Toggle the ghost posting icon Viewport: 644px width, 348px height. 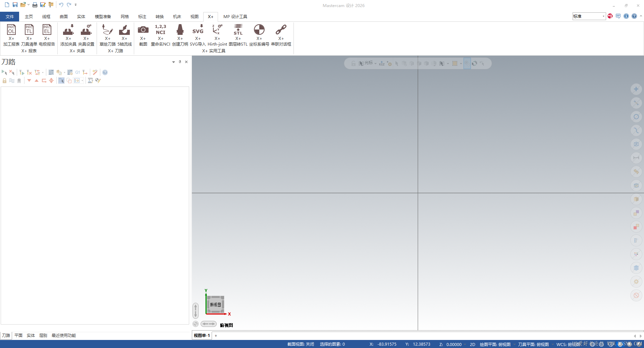19,80
